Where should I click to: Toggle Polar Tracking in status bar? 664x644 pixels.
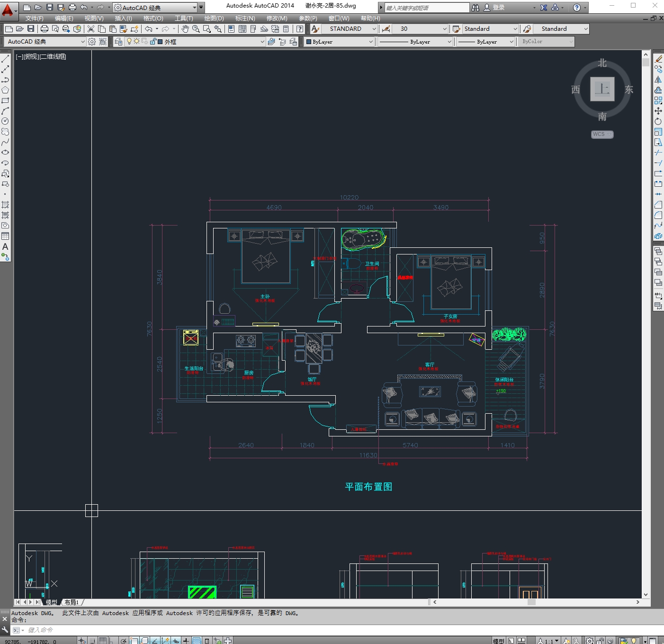coord(124,641)
